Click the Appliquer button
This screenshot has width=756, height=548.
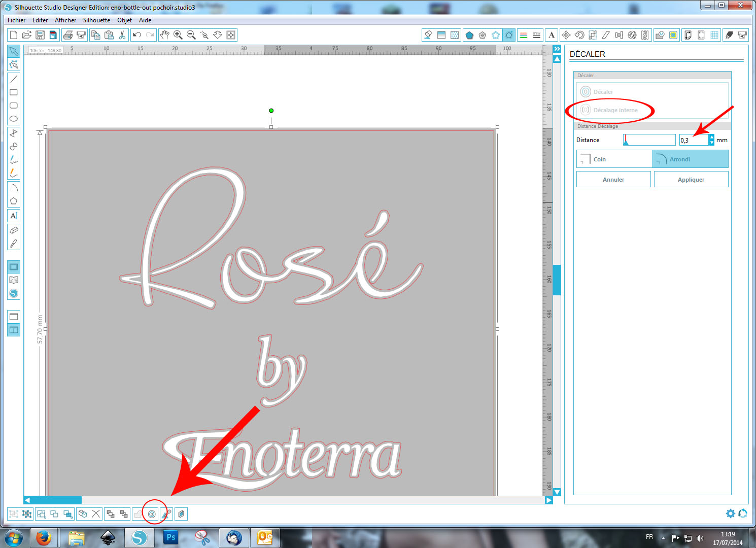point(691,179)
